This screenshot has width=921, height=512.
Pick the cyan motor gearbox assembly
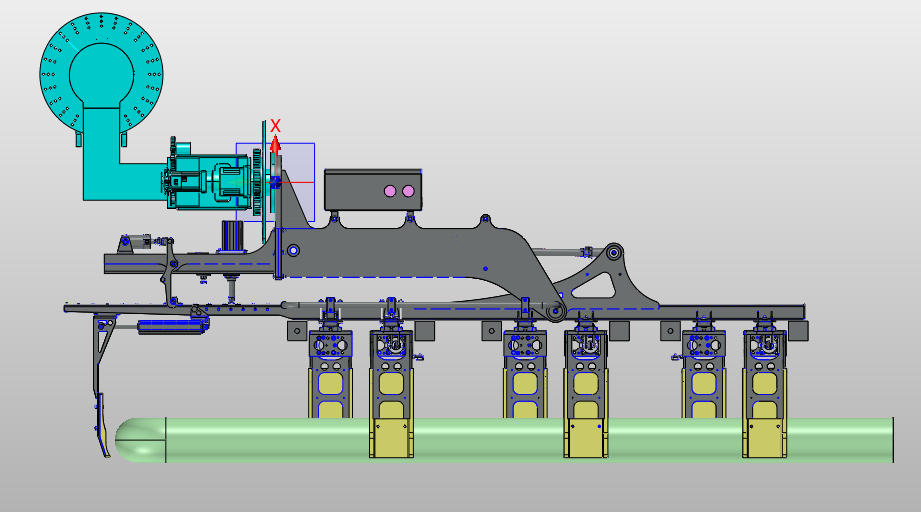coord(210,181)
